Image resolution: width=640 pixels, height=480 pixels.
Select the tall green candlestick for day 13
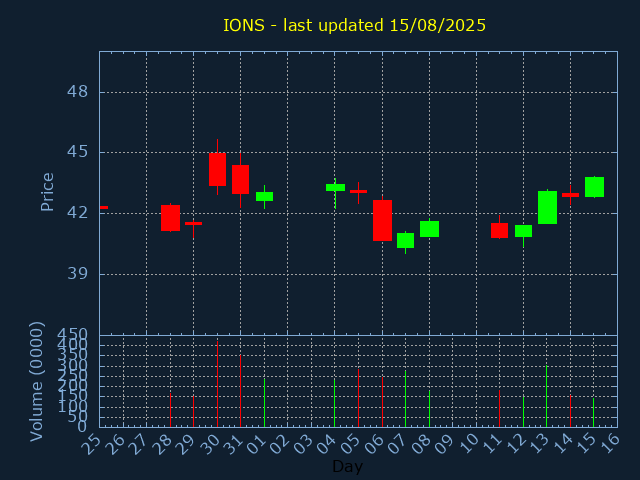pyautogui.click(x=547, y=207)
